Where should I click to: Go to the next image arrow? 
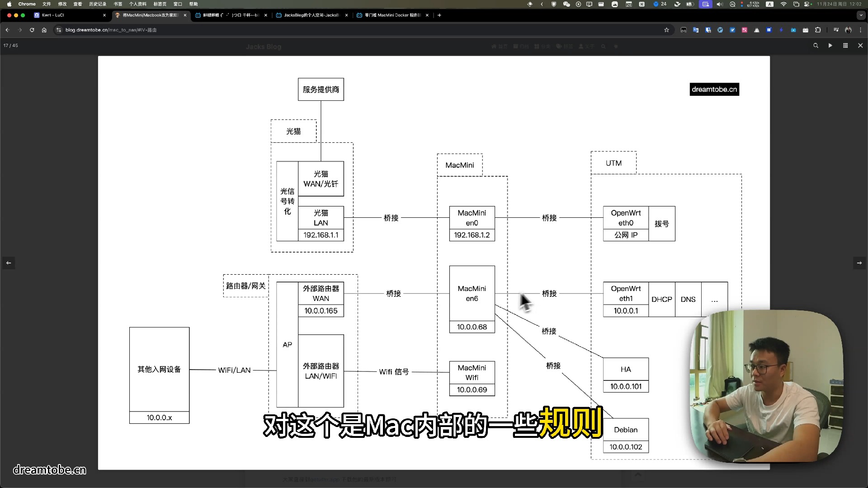click(x=859, y=263)
